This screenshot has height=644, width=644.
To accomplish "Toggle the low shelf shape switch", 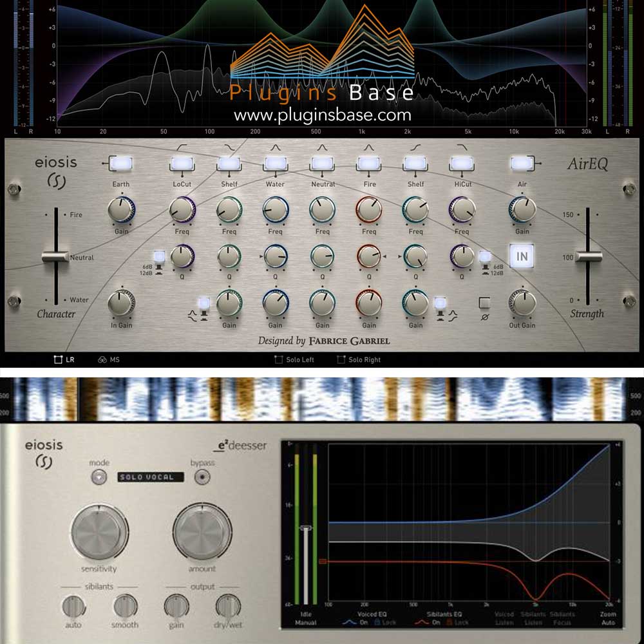I will pos(204,304).
